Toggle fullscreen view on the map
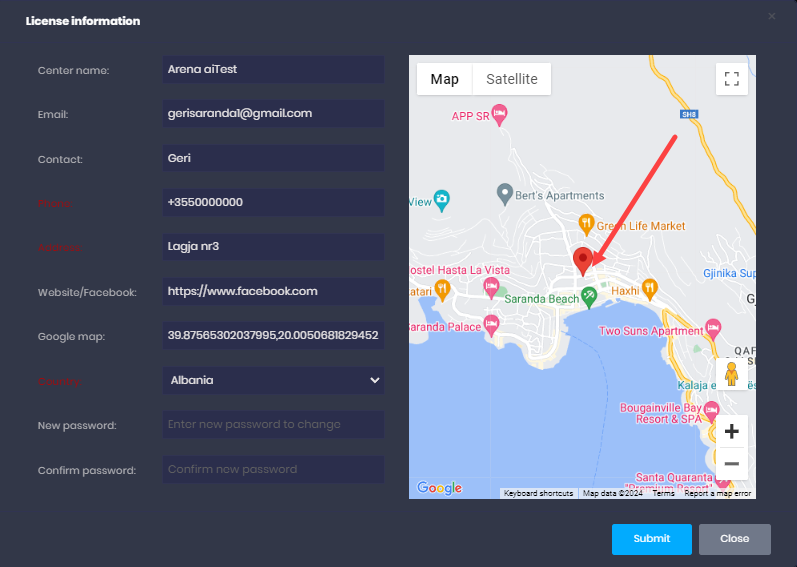 click(731, 79)
